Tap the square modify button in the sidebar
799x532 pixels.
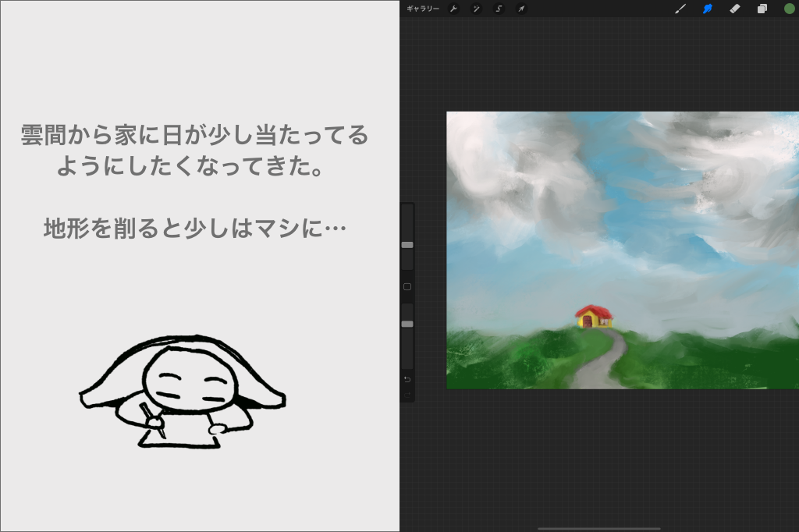click(407, 287)
